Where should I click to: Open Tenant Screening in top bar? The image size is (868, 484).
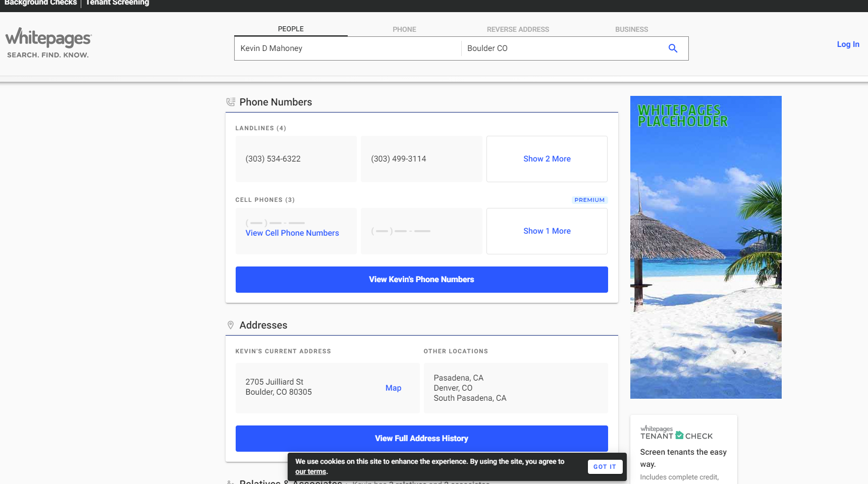click(x=118, y=3)
